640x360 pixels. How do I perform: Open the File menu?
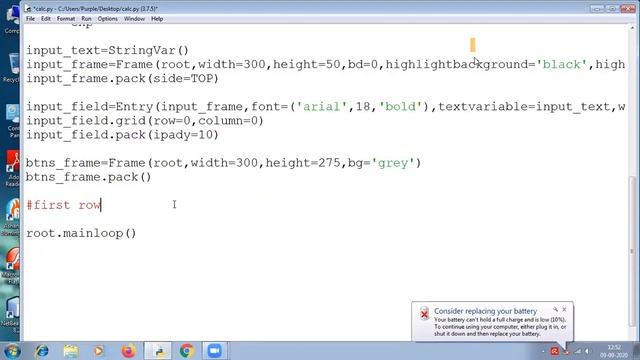tap(30, 19)
